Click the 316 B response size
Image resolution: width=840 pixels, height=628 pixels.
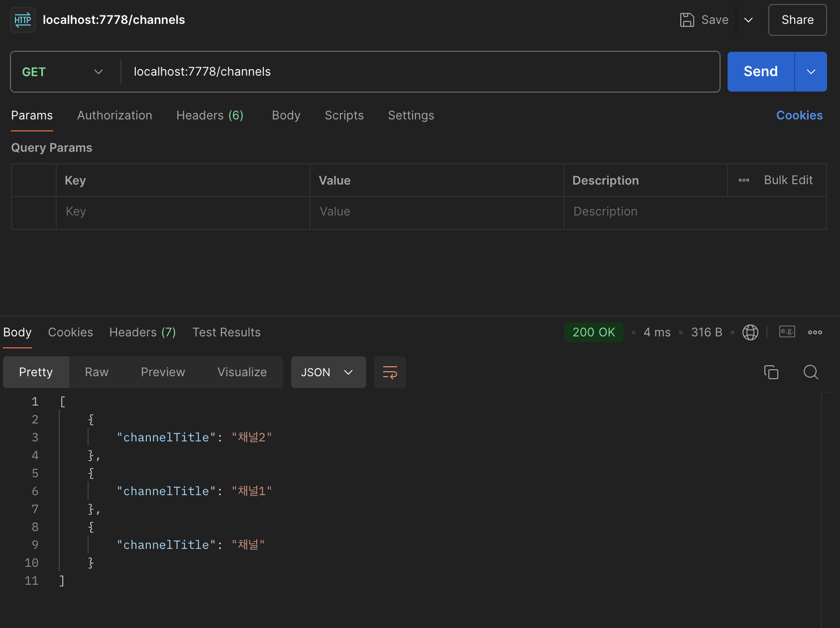[707, 332]
